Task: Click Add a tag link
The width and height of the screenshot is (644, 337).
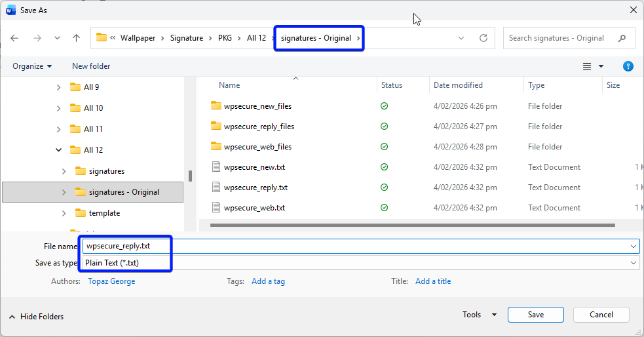Action: click(268, 281)
